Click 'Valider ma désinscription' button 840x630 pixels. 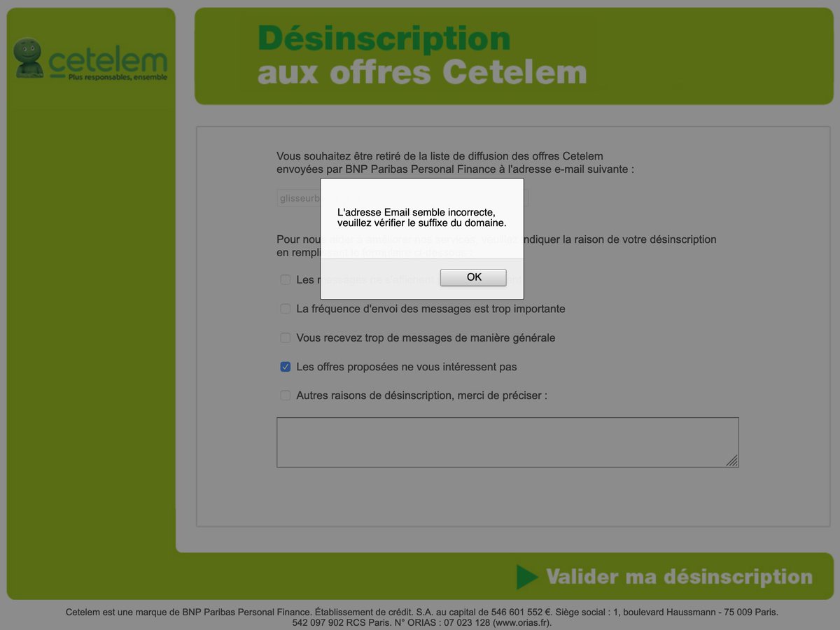point(665,577)
